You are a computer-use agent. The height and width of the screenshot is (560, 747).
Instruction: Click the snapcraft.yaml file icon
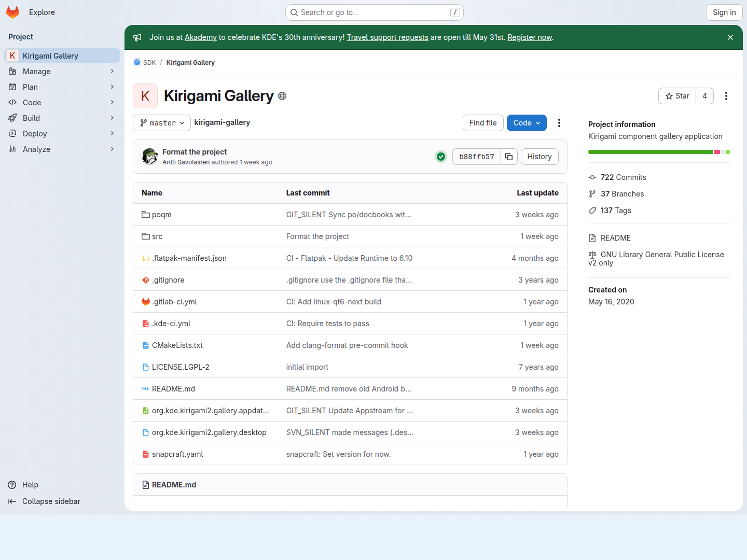tap(146, 454)
